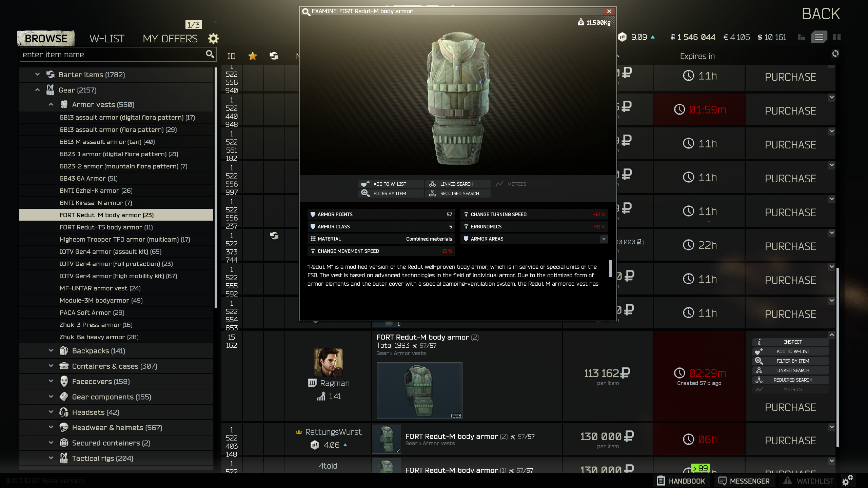
Task: Expand Barter items category
Action: pyautogui.click(x=38, y=74)
